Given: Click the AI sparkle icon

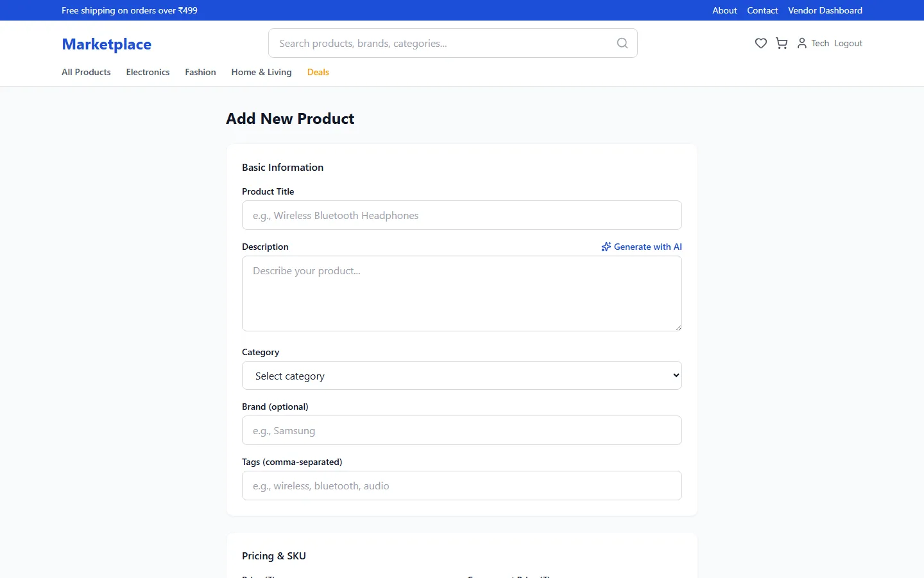Looking at the screenshot, I should tap(606, 247).
